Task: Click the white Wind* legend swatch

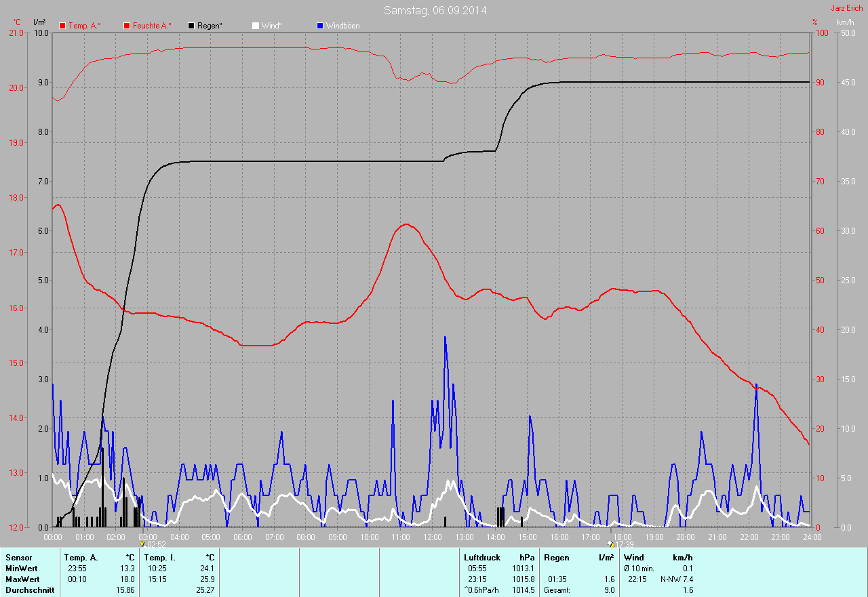Action: (255, 26)
